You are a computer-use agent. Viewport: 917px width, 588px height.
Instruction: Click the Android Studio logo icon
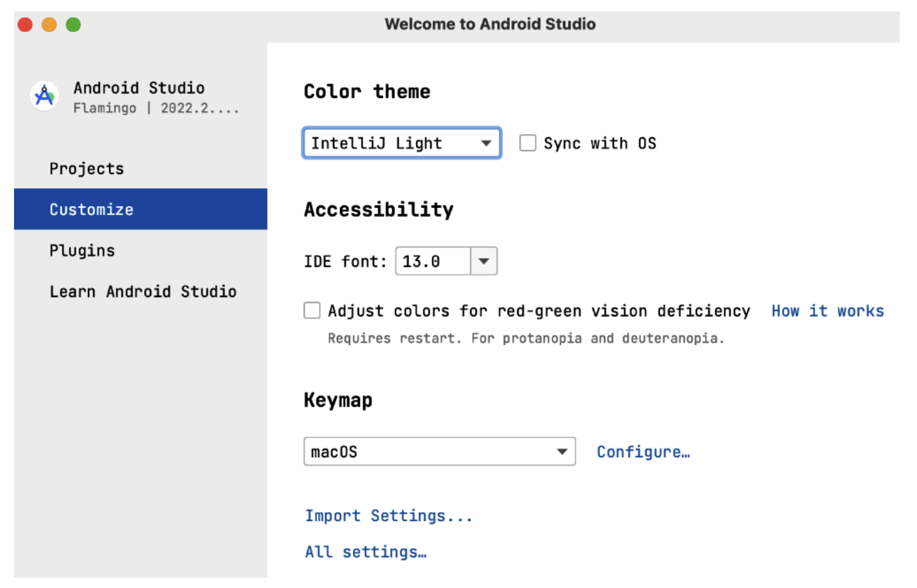[x=44, y=96]
